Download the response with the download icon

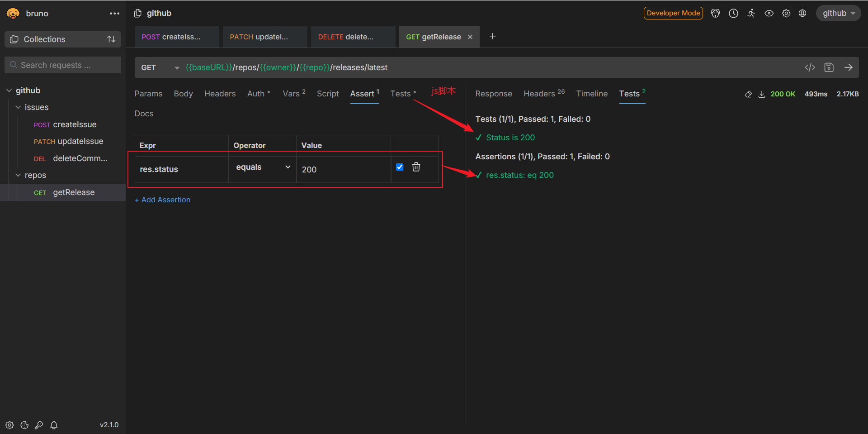pyautogui.click(x=762, y=94)
